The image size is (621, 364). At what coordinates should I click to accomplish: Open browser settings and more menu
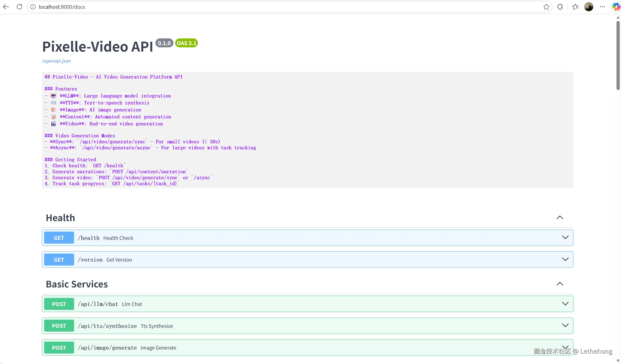tap(602, 7)
